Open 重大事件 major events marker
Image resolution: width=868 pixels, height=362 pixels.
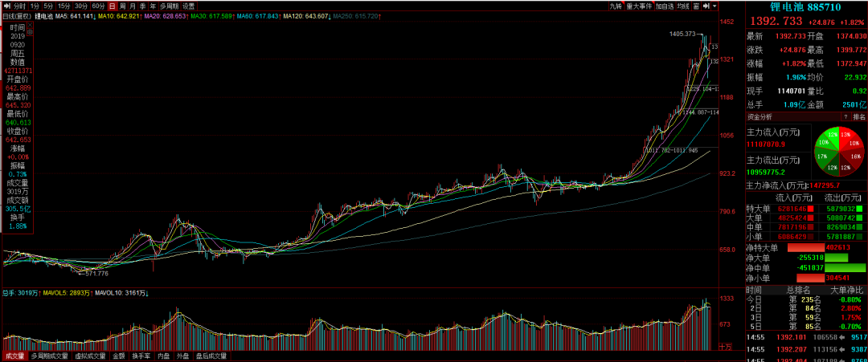click(x=639, y=6)
